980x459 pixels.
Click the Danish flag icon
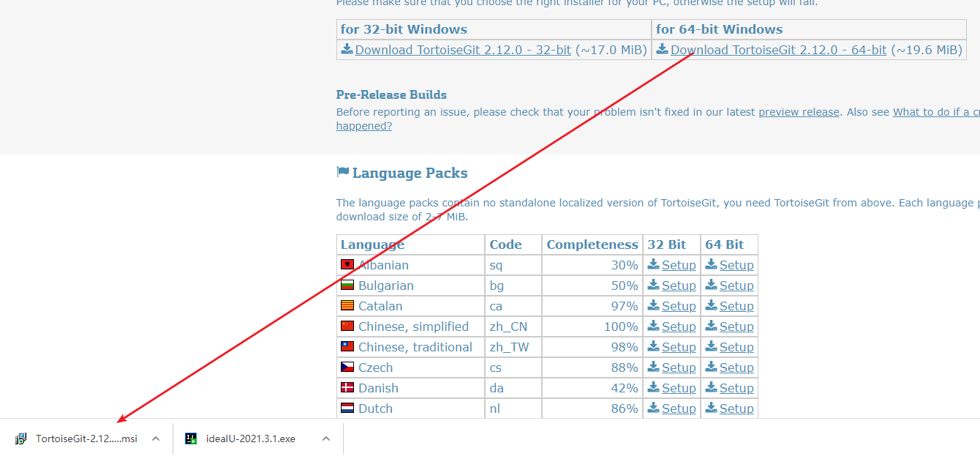[x=347, y=387]
